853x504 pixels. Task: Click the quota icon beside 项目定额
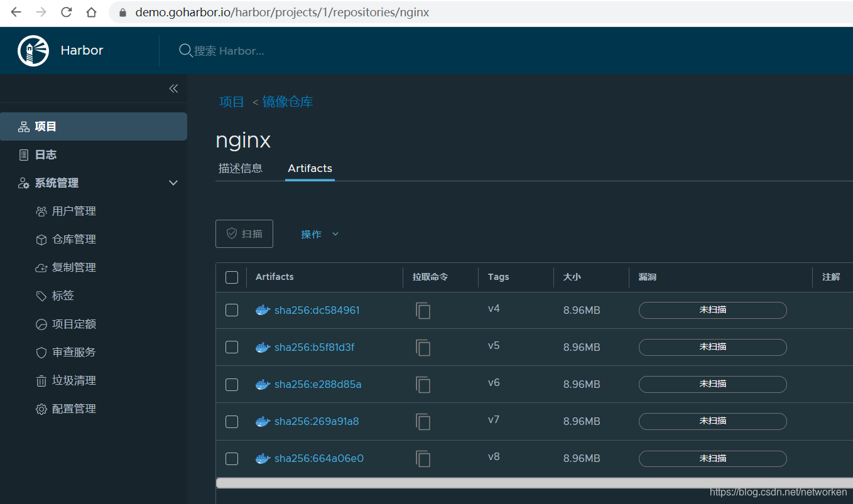pyautogui.click(x=41, y=324)
